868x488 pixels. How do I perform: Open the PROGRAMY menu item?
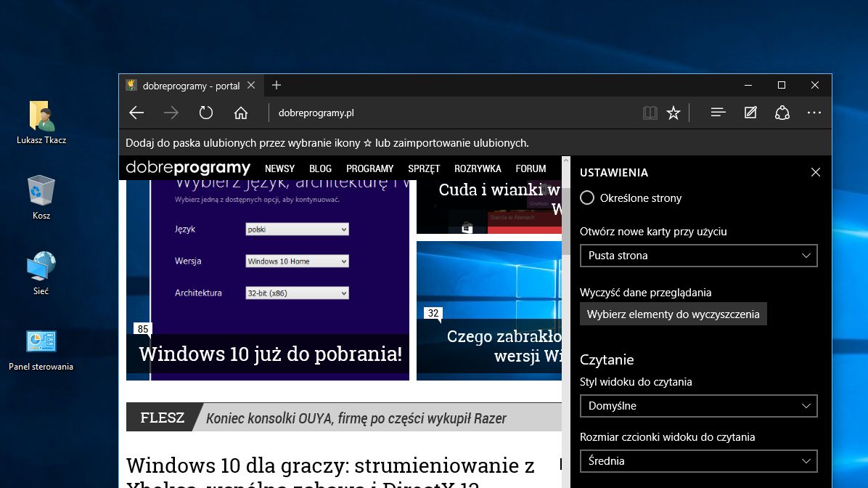[369, 168]
